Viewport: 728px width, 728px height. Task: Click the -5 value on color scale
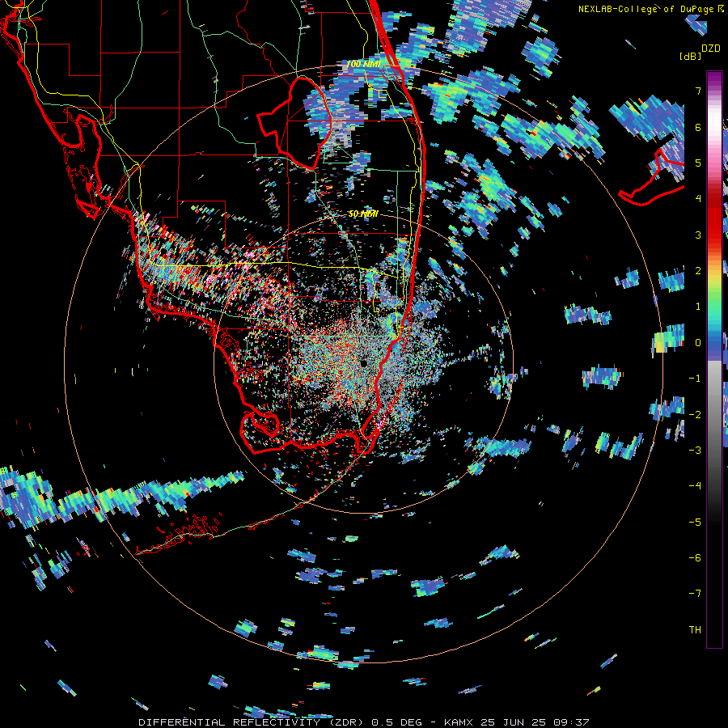click(695, 522)
